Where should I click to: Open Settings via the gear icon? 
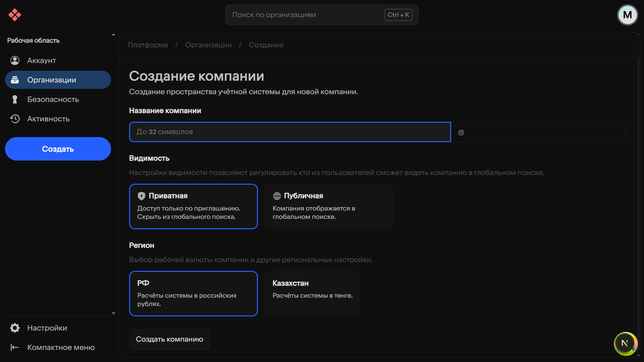tap(15, 328)
